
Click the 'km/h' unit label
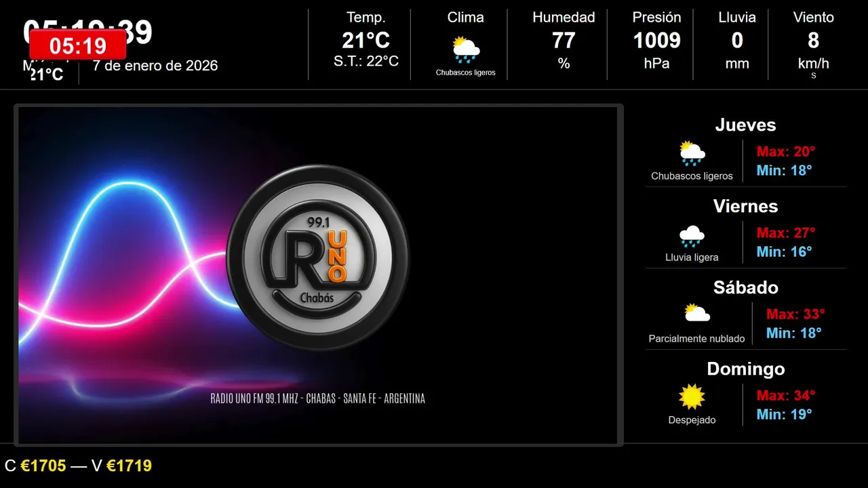click(814, 64)
